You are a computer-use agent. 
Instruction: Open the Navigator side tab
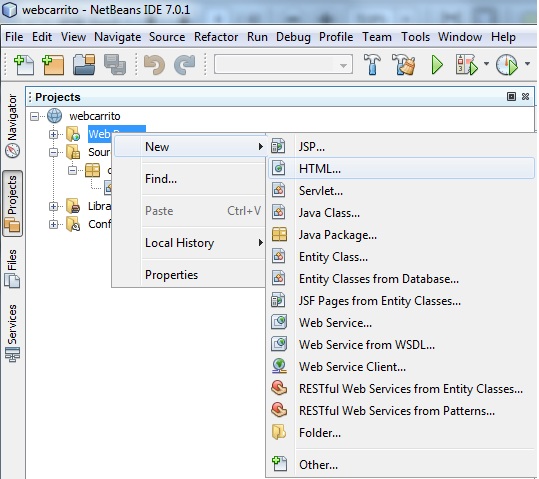(x=12, y=126)
